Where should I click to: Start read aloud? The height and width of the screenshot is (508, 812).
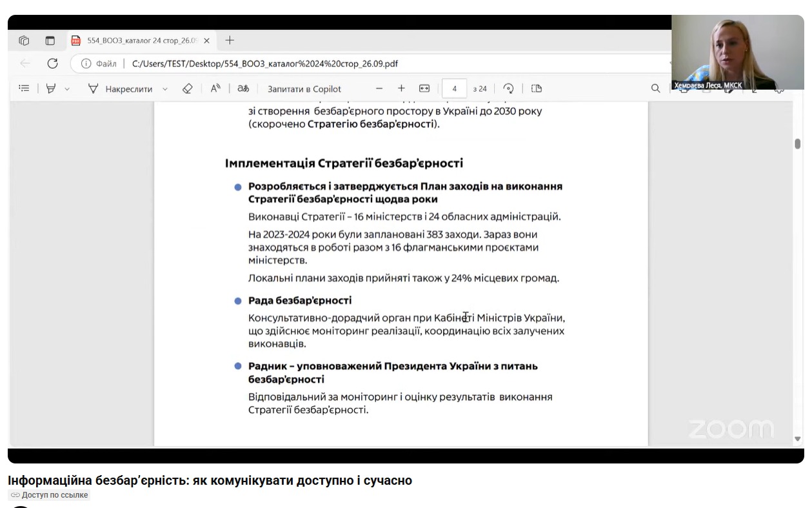[215, 88]
